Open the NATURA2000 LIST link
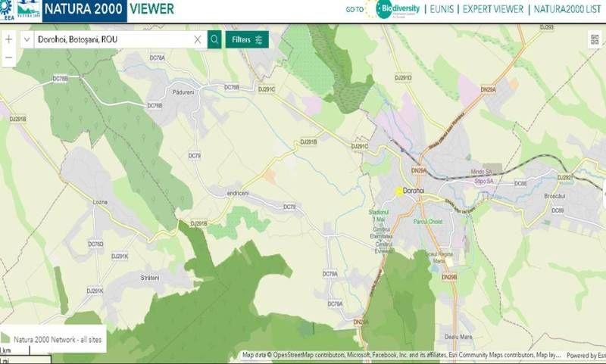This screenshot has width=606, height=364. (568, 10)
